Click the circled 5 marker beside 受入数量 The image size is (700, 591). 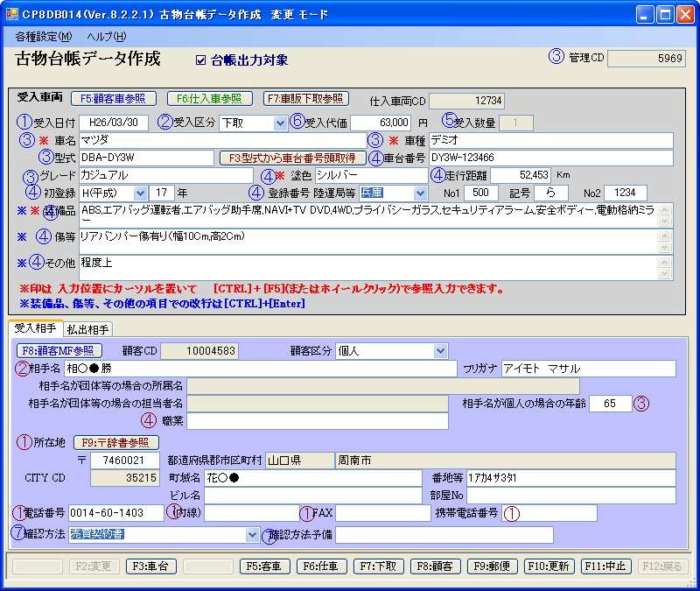(449, 120)
